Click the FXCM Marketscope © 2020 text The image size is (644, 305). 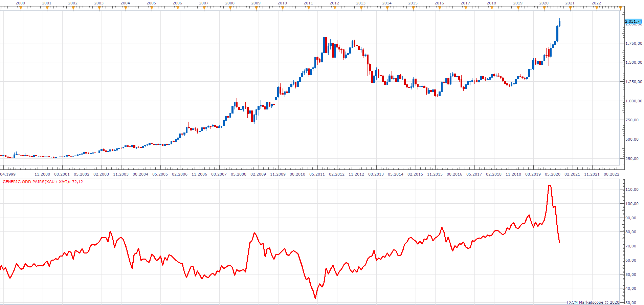pos(593,302)
